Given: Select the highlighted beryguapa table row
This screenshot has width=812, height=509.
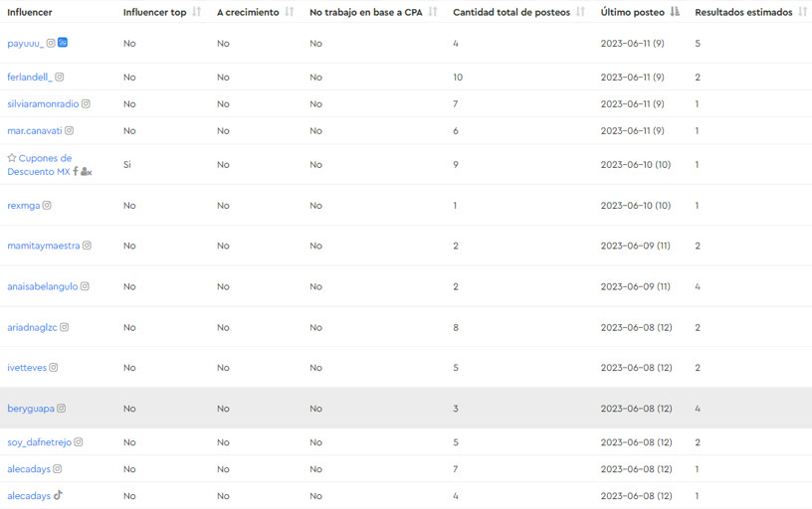Looking at the screenshot, I should point(406,409).
